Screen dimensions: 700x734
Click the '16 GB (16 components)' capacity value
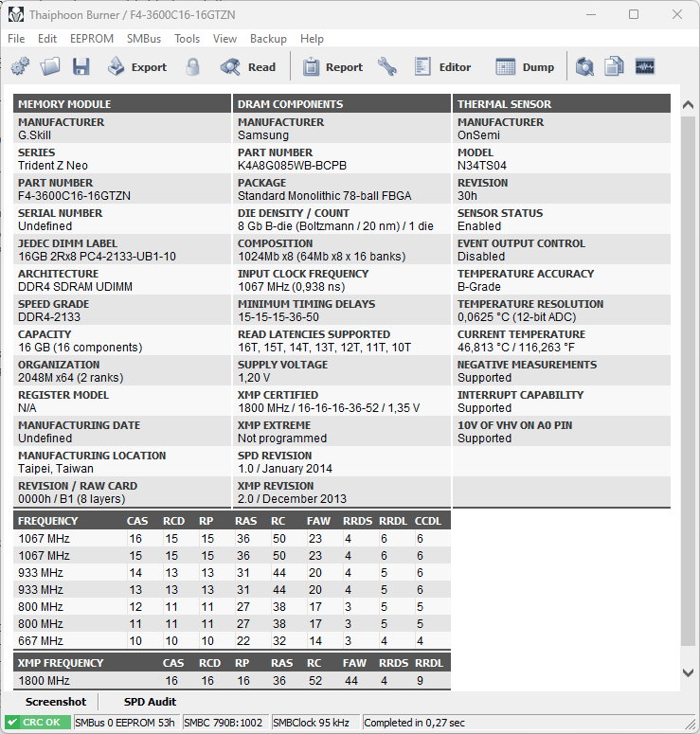[81, 348]
